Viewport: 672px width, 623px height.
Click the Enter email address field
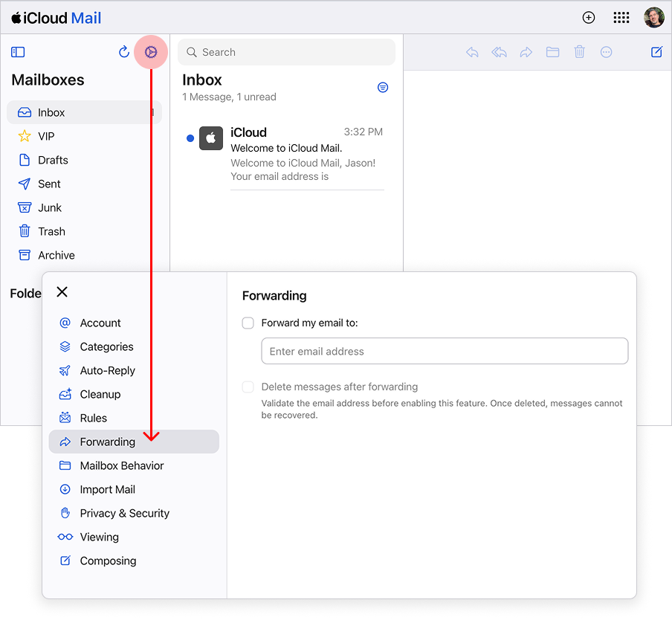coord(445,351)
